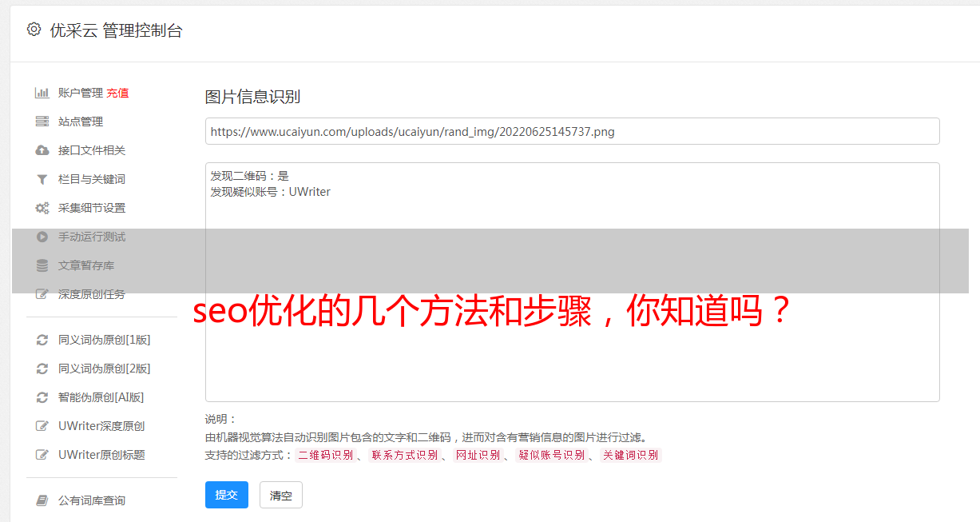Select 手动运行测试 in the sidebar
The width and height of the screenshot is (980, 522).
(92, 237)
